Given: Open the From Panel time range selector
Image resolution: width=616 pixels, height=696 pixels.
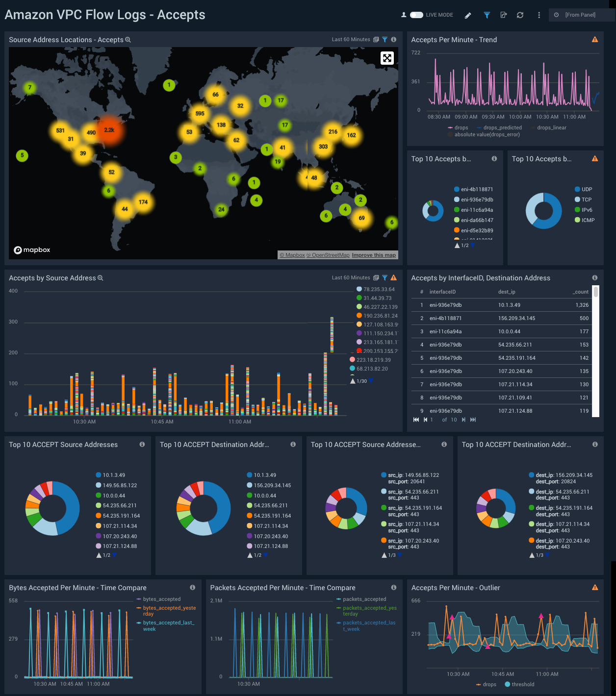Looking at the screenshot, I should click(580, 15).
